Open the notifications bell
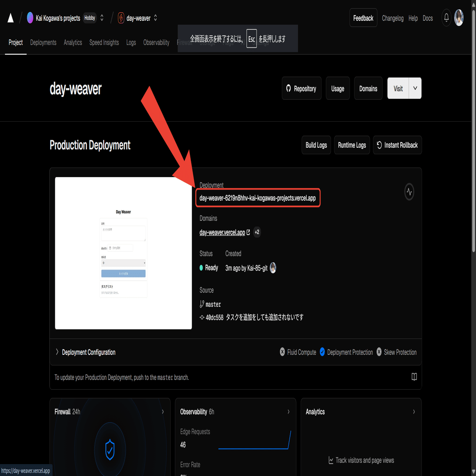This screenshot has height=476, width=476. [x=446, y=18]
